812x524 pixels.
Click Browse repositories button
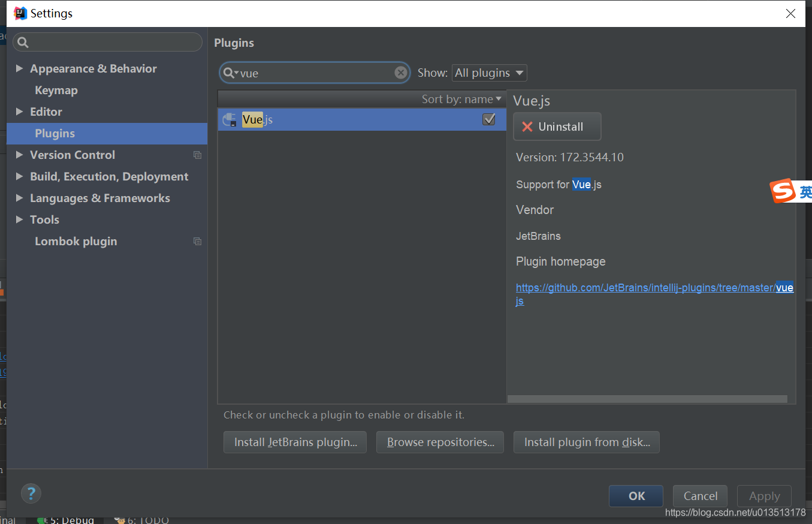pos(440,442)
